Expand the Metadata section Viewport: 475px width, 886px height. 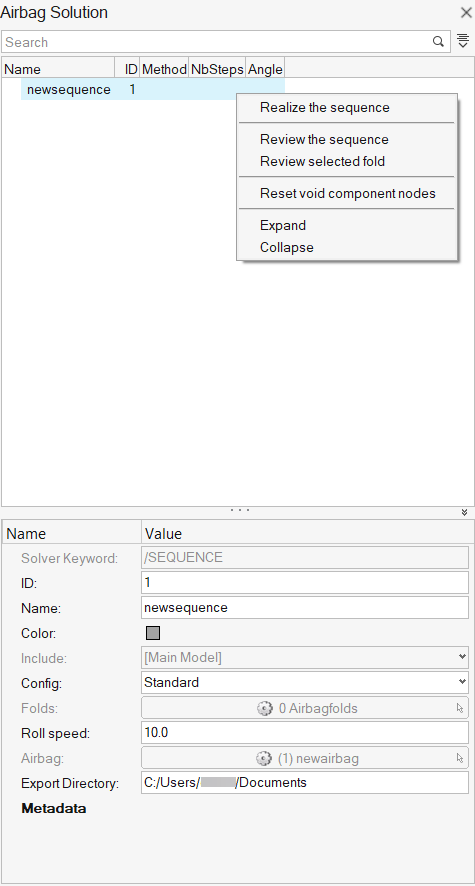(54, 809)
